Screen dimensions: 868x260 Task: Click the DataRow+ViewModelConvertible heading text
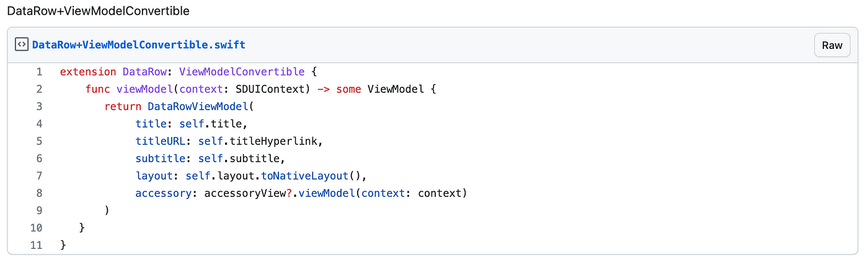click(x=98, y=11)
